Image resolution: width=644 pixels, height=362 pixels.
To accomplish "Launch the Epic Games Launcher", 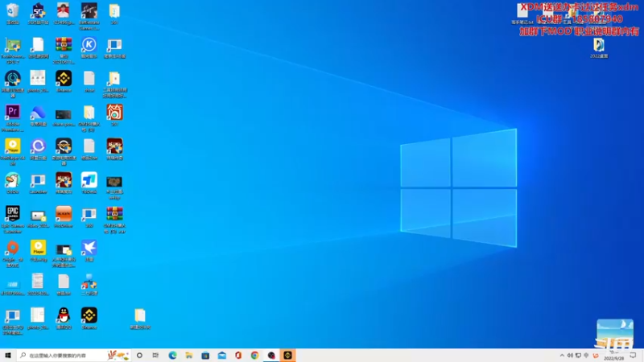I will pos(13,214).
